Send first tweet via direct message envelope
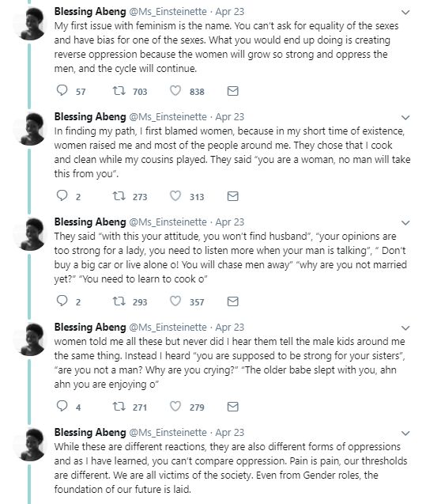The width and height of the screenshot is (426, 504). [x=232, y=91]
